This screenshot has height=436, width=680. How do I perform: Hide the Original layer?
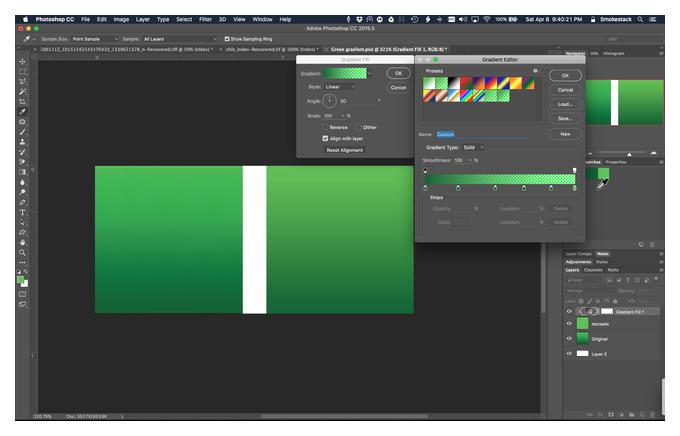(569, 338)
